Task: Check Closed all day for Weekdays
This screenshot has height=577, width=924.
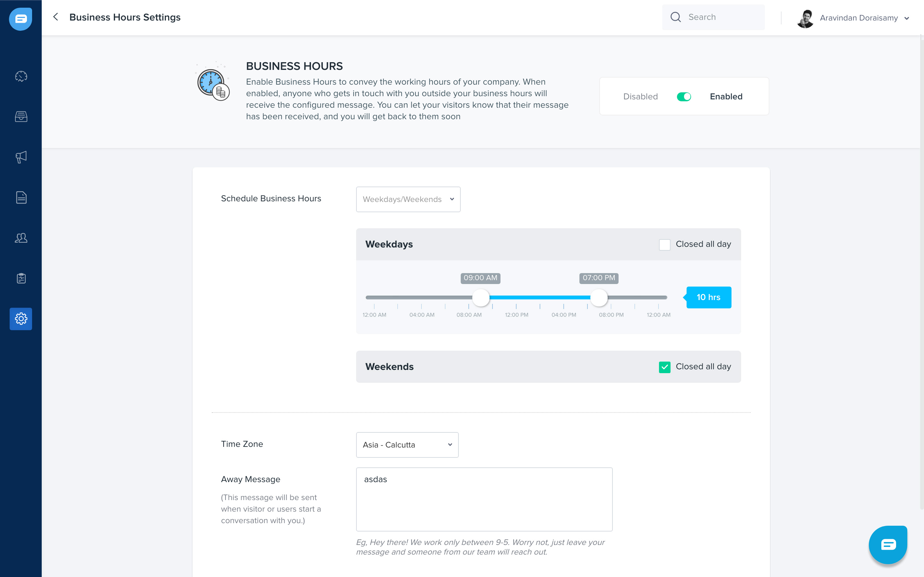Action: (664, 245)
